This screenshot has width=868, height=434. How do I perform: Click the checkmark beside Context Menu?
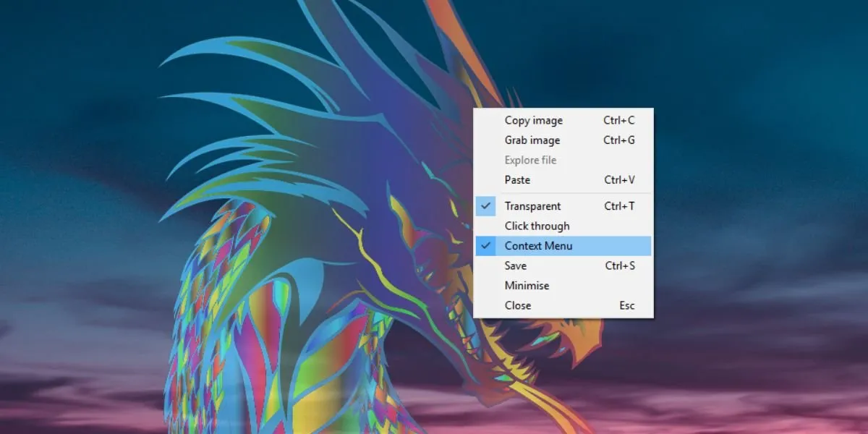[486, 246]
